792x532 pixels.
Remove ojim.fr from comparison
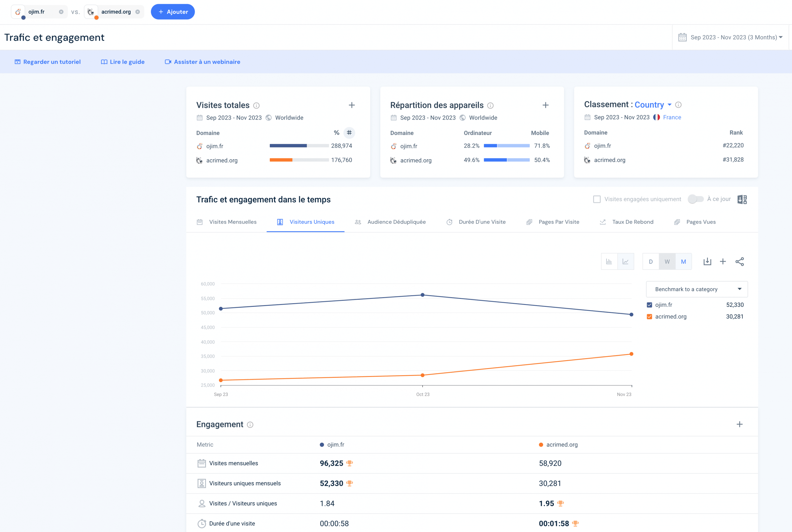(x=61, y=12)
